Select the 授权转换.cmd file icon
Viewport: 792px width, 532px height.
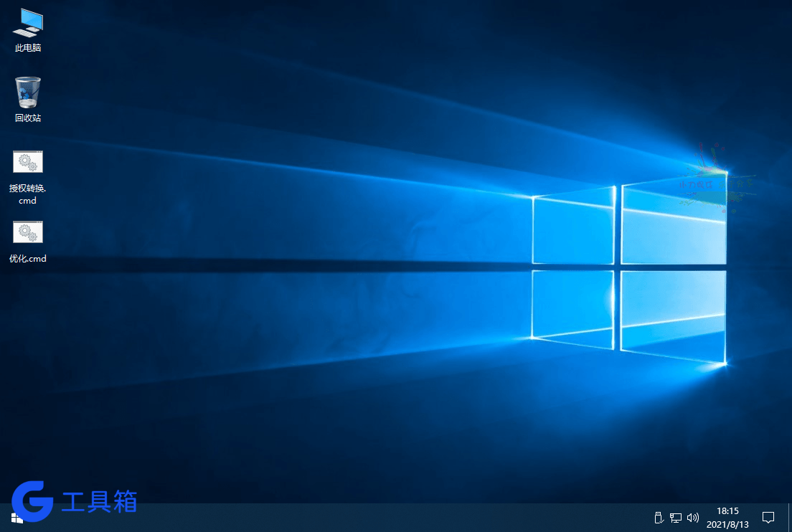(x=28, y=178)
